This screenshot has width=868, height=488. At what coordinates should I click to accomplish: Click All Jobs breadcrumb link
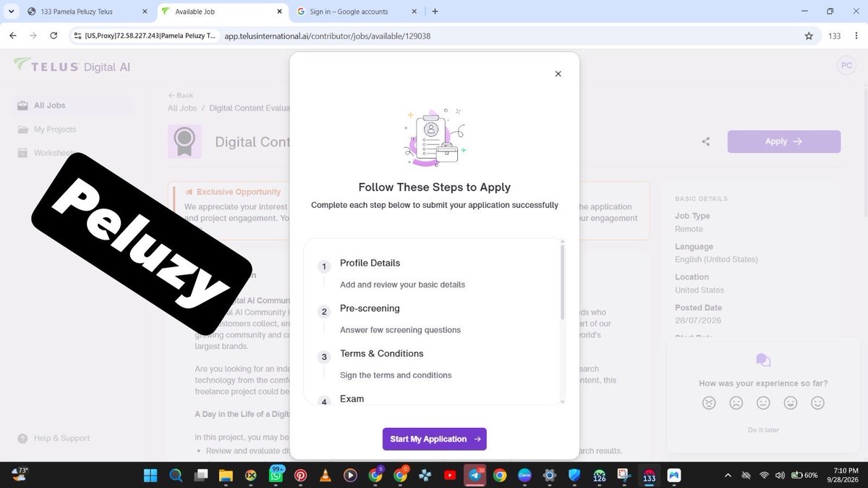pyautogui.click(x=182, y=109)
